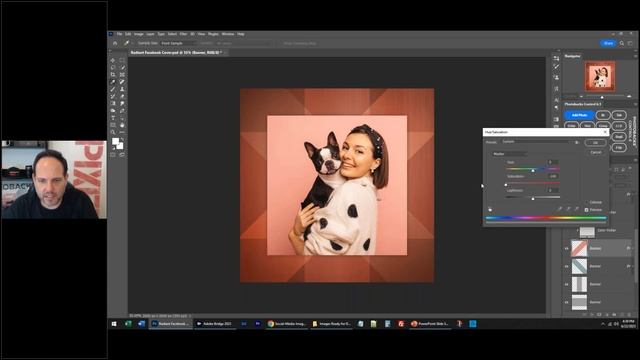Screen dimensions: 640x360
Task: Click the Add Photo button
Action: (x=579, y=115)
